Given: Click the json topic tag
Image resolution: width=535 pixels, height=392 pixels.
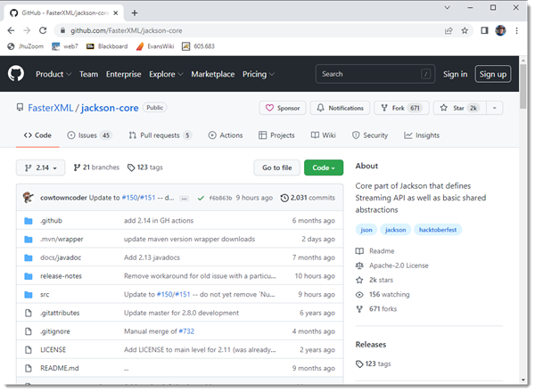Looking at the screenshot, I should click(x=366, y=230).
